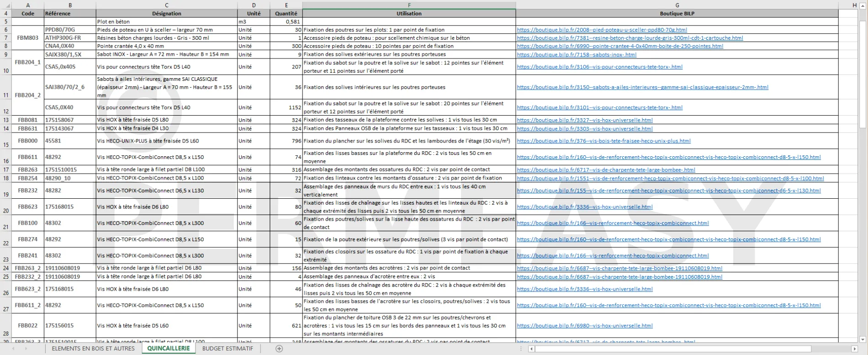Open ELEMENTS EN BOIS ET AUTRES sheet
The width and height of the screenshot is (868, 355).
pyautogui.click(x=93, y=349)
